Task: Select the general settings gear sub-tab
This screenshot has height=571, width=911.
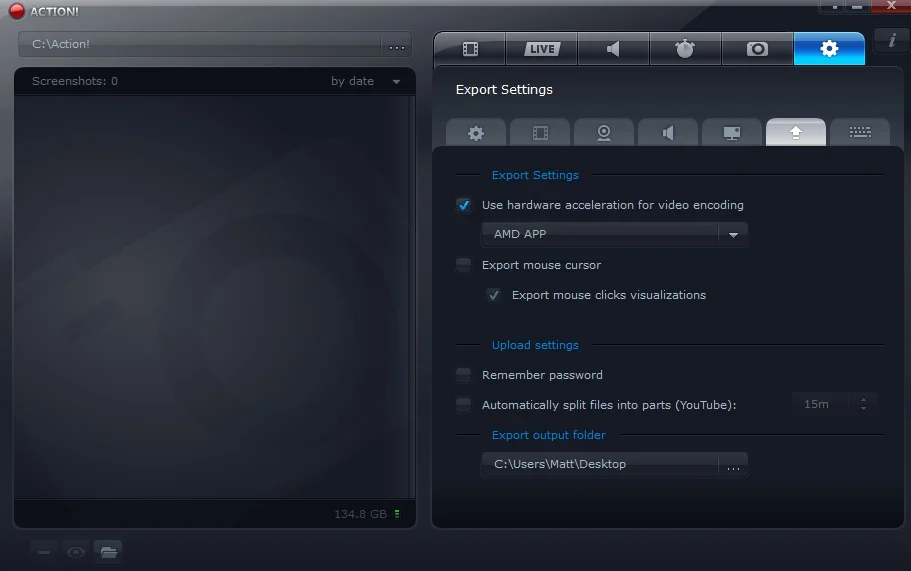Action: click(x=476, y=133)
